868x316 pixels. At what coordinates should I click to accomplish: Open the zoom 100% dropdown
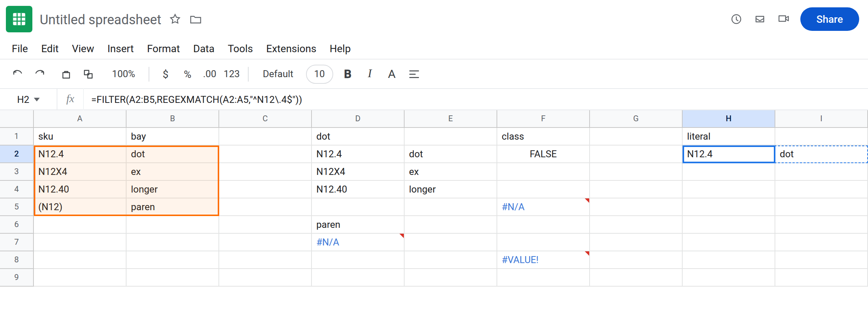click(x=124, y=74)
